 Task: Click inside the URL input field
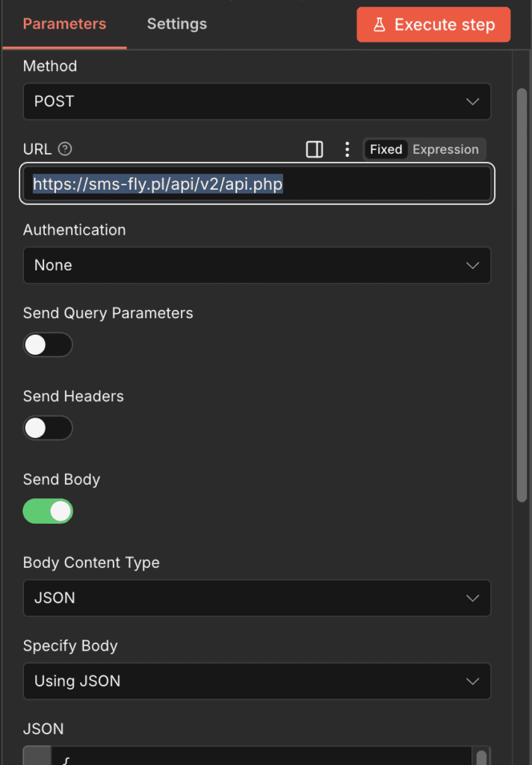374,184
